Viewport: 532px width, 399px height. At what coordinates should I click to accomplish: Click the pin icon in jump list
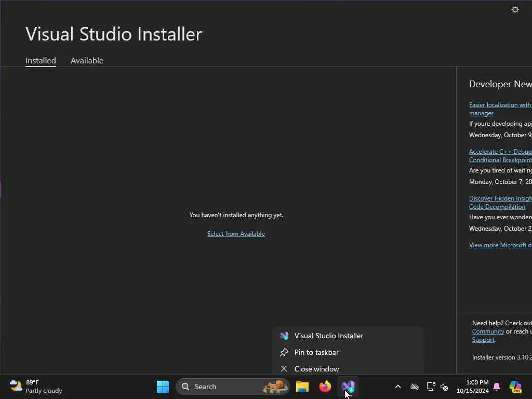[284, 352]
